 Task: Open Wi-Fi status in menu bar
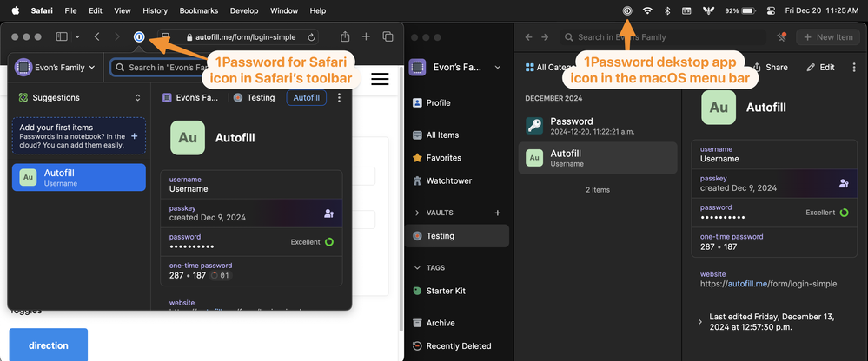tap(647, 10)
